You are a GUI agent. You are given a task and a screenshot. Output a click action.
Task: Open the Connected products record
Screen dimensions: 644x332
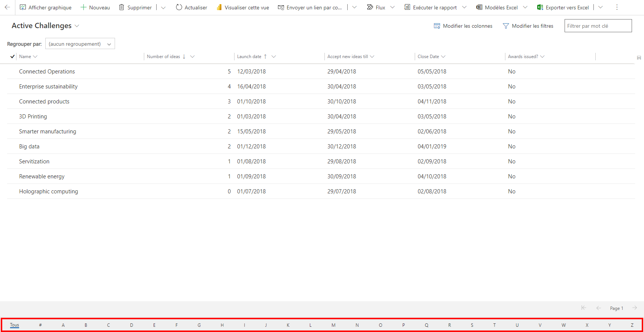[44, 102]
